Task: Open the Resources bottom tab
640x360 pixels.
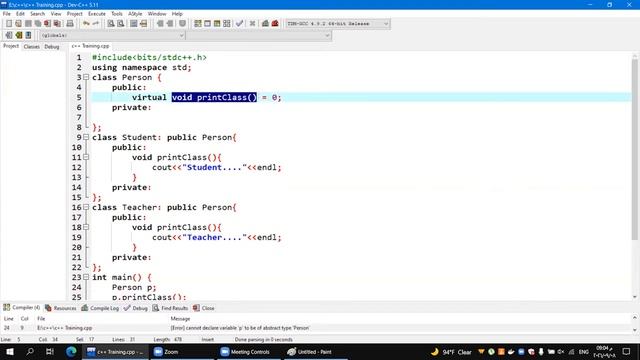Action: coord(60,308)
